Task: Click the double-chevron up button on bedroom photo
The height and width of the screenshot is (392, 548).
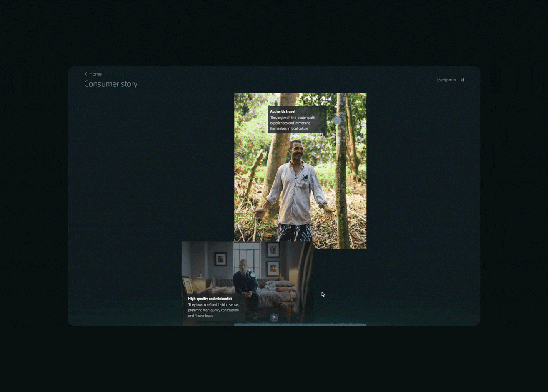Action: (274, 318)
